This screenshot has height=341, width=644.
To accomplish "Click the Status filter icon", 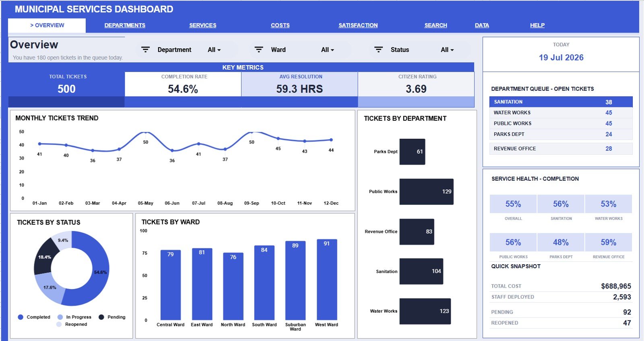I will (378, 49).
